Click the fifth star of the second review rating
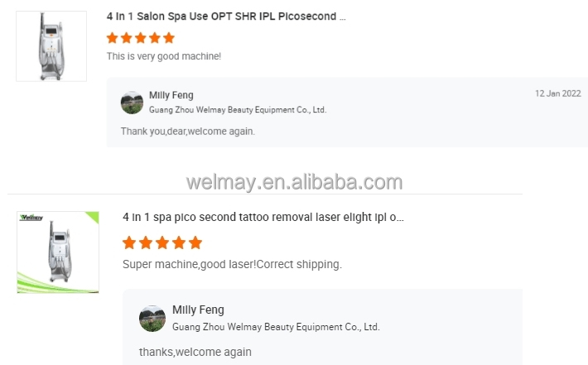The height and width of the screenshot is (365, 588). (195, 243)
